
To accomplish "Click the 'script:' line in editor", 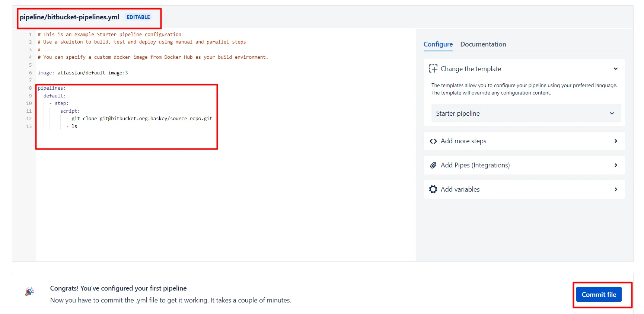I will (70, 111).
